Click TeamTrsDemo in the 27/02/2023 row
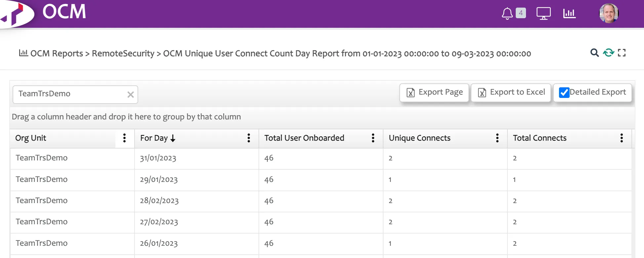This screenshot has width=644, height=258. coord(42,222)
